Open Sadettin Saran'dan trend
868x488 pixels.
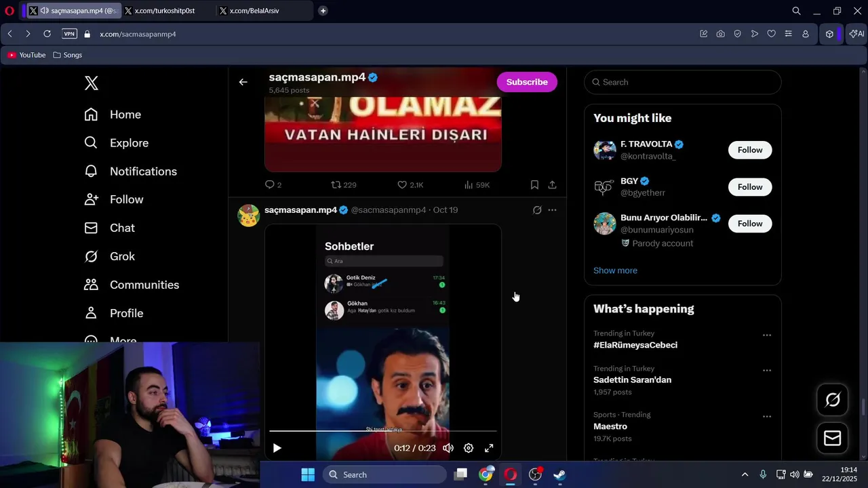tap(632, 380)
